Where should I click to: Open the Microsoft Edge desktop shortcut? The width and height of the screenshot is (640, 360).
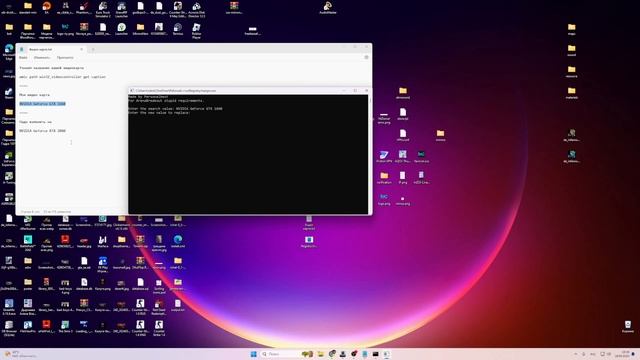(x=9, y=52)
